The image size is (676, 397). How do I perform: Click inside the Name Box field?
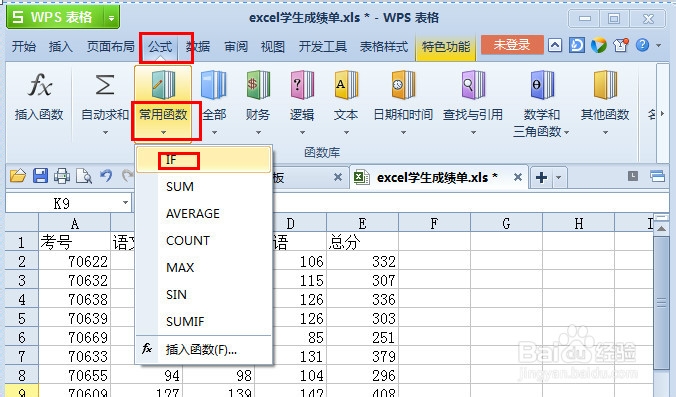click(62, 203)
